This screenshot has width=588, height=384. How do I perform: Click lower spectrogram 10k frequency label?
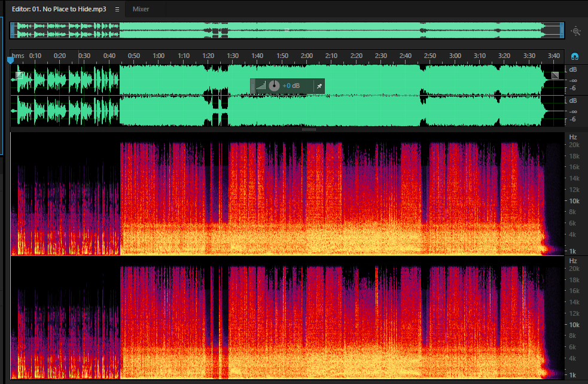pos(574,325)
